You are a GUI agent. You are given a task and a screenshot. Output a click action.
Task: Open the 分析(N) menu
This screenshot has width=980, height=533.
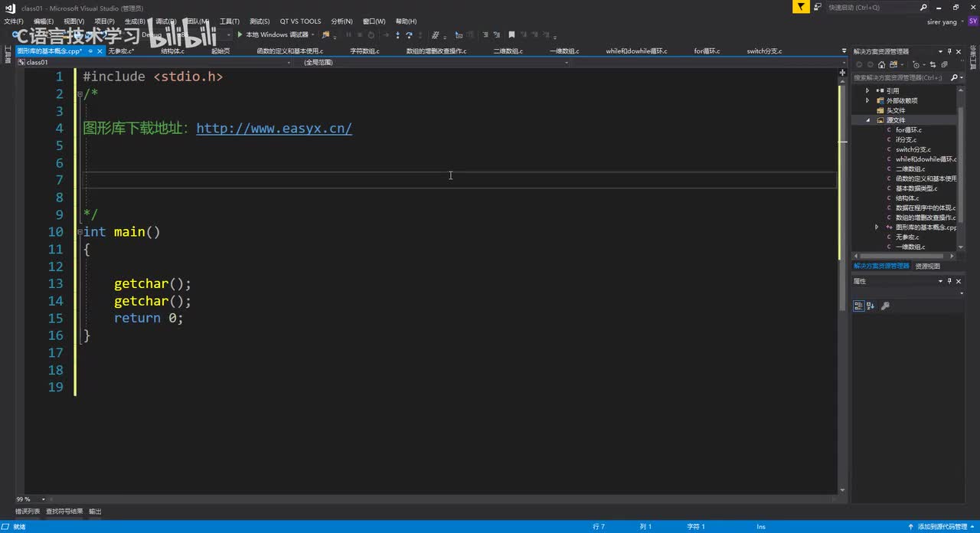click(342, 21)
